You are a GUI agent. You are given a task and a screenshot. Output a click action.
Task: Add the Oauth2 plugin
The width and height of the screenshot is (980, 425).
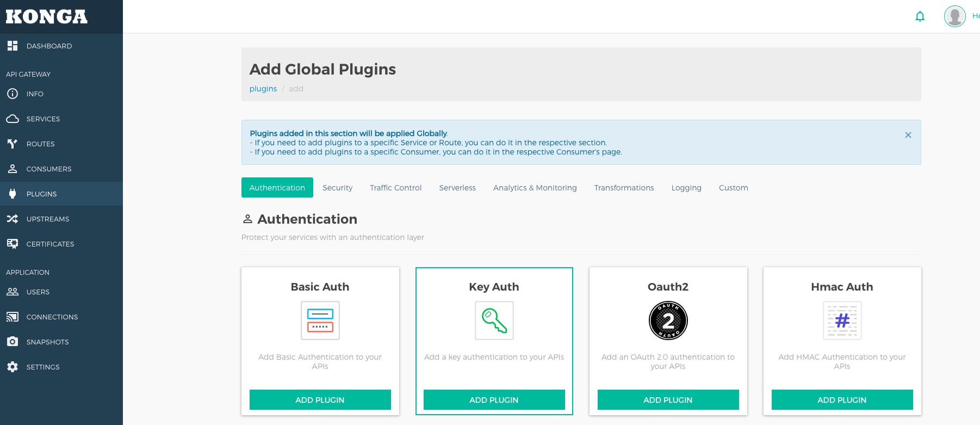click(668, 400)
